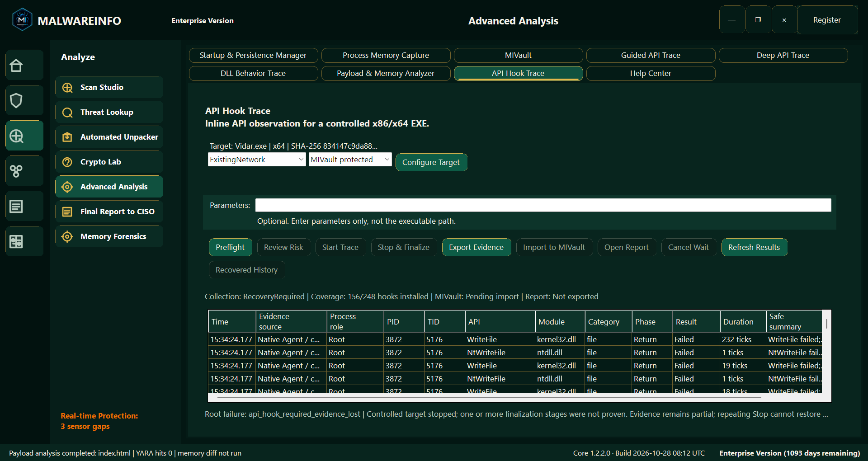
Task: Sort by the API column header
Action: pyautogui.click(x=500, y=322)
